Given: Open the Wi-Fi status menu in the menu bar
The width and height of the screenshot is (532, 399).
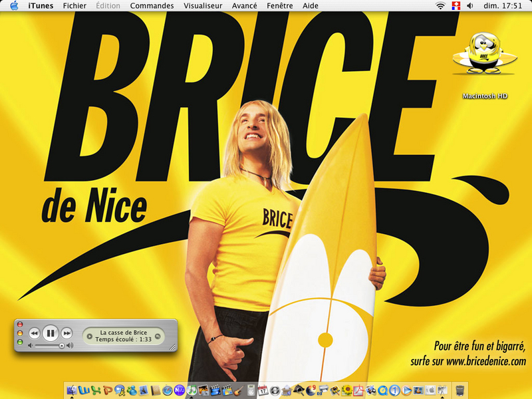Looking at the screenshot, I should (x=440, y=6).
